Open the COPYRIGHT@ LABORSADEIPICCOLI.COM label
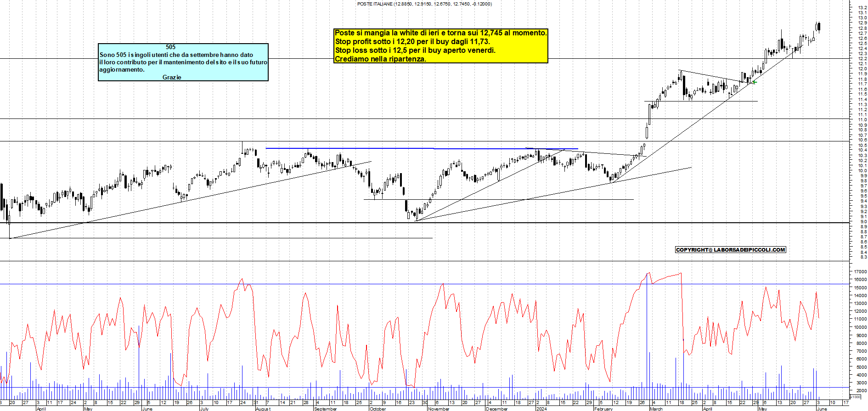The height and width of the screenshot is (411, 868). pos(730,250)
